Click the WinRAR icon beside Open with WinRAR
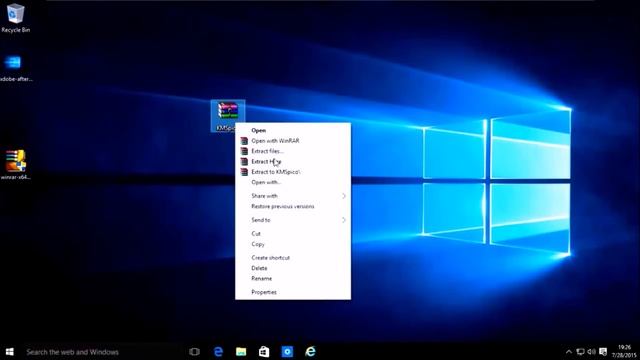640x360 pixels. [244, 141]
